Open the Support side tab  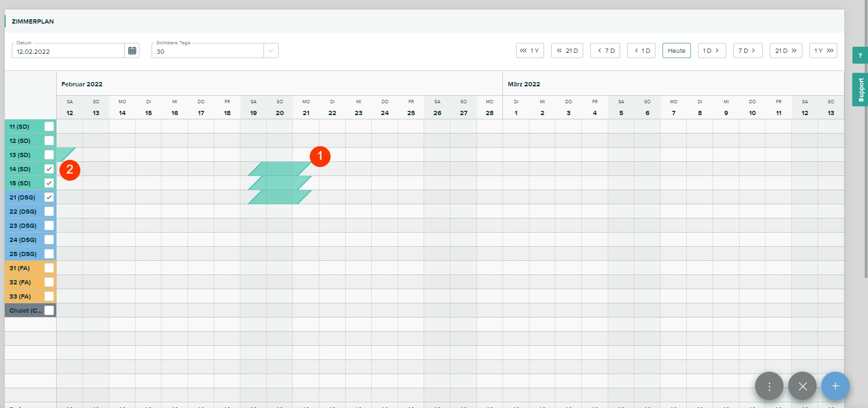point(860,90)
